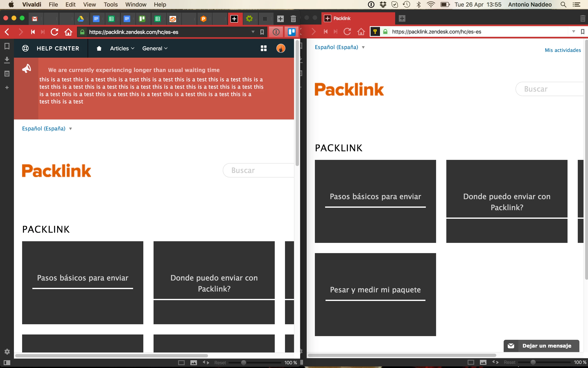Toggle tab tiling in left status bar
Viewport: 588px width, 368px height.
point(181,363)
